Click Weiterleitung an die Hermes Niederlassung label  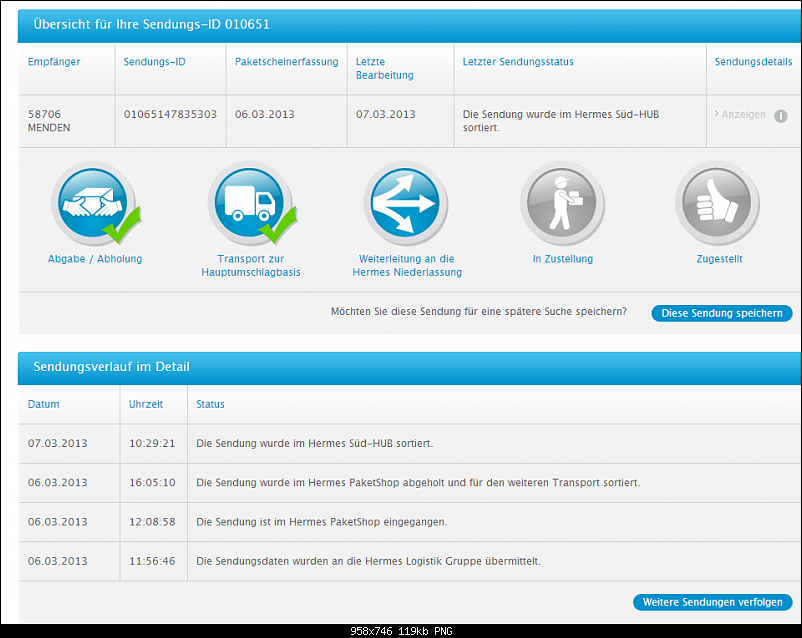pos(407,266)
